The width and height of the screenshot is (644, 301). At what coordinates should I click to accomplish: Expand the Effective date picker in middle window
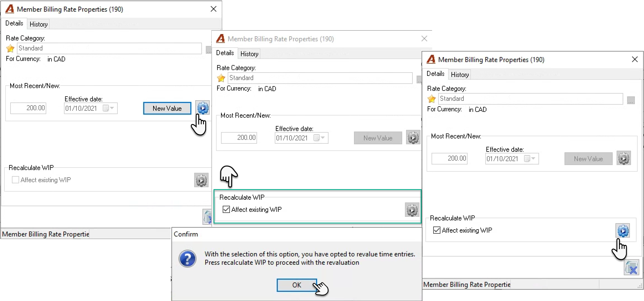(319, 138)
